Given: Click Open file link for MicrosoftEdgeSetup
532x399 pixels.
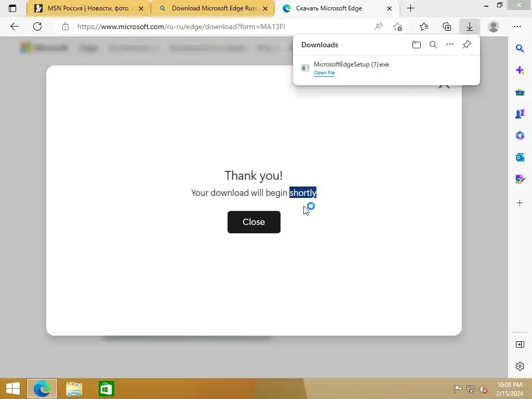Looking at the screenshot, I should click(x=324, y=73).
